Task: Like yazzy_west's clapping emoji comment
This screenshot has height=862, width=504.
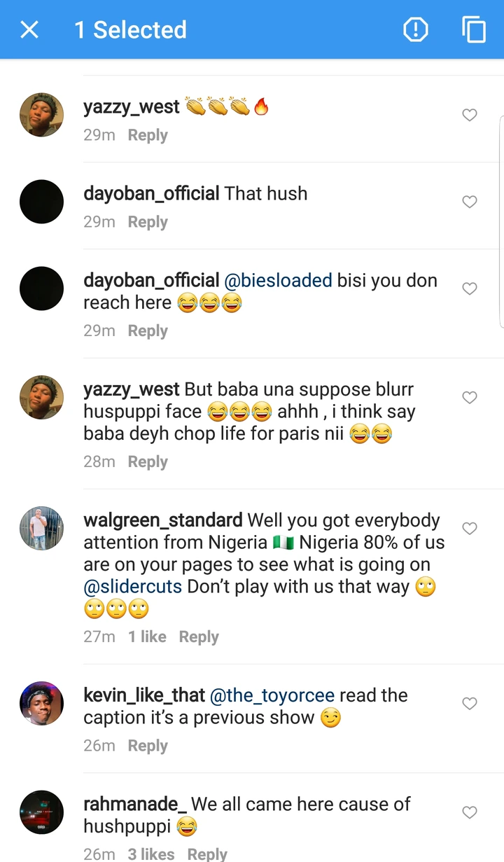Action: click(470, 115)
